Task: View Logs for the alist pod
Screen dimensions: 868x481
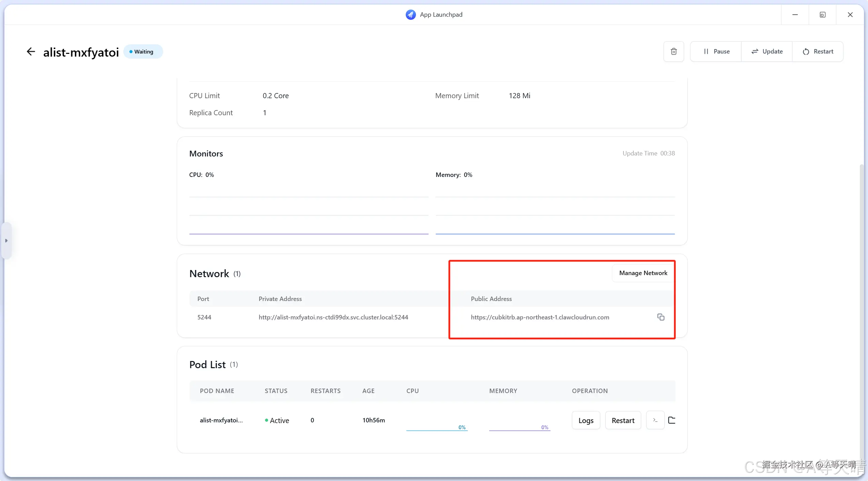Action: click(586, 420)
